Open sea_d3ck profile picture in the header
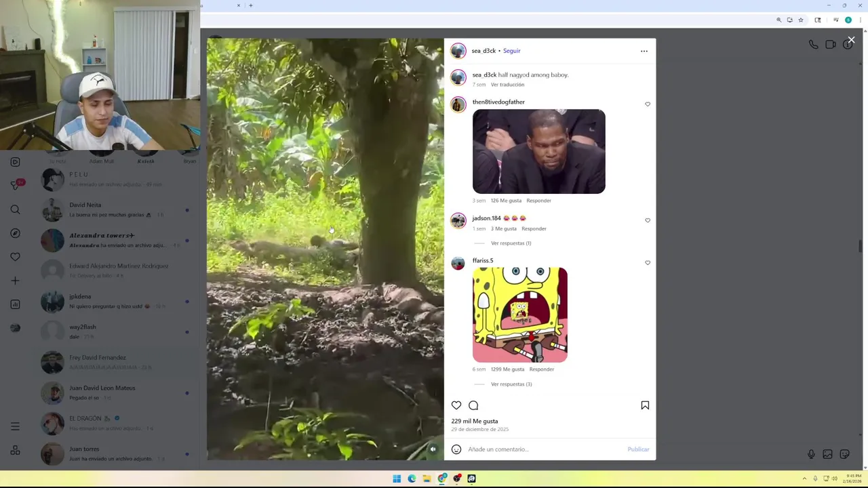 [x=458, y=51]
